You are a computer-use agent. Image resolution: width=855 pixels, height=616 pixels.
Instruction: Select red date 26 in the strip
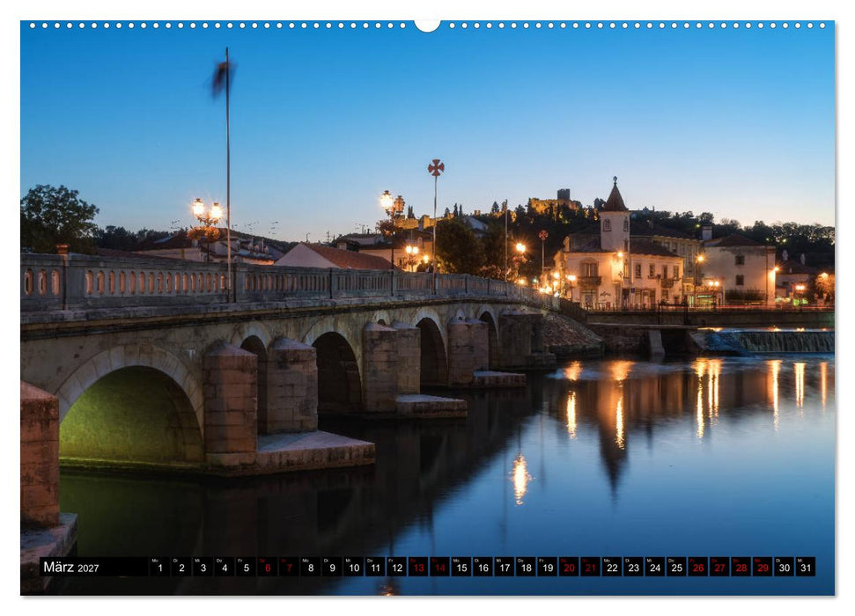point(698,567)
